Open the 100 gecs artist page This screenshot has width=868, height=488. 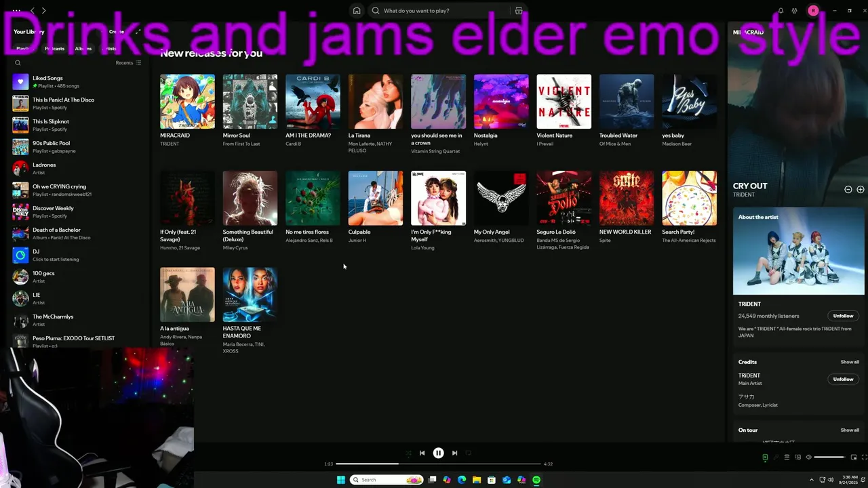pos(77,277)
